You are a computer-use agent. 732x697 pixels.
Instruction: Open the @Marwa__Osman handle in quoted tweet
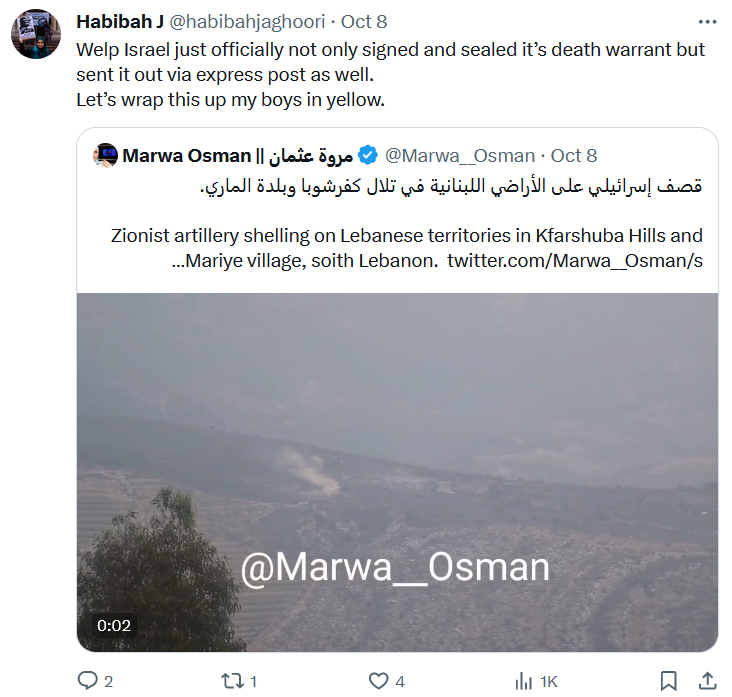[460, 156]
